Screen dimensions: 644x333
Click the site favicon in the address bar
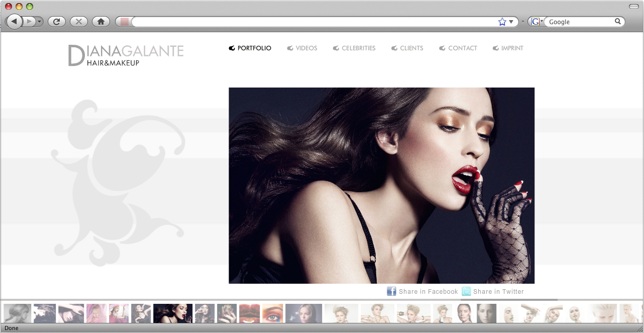pyautogui.click(x=125, y=22)
